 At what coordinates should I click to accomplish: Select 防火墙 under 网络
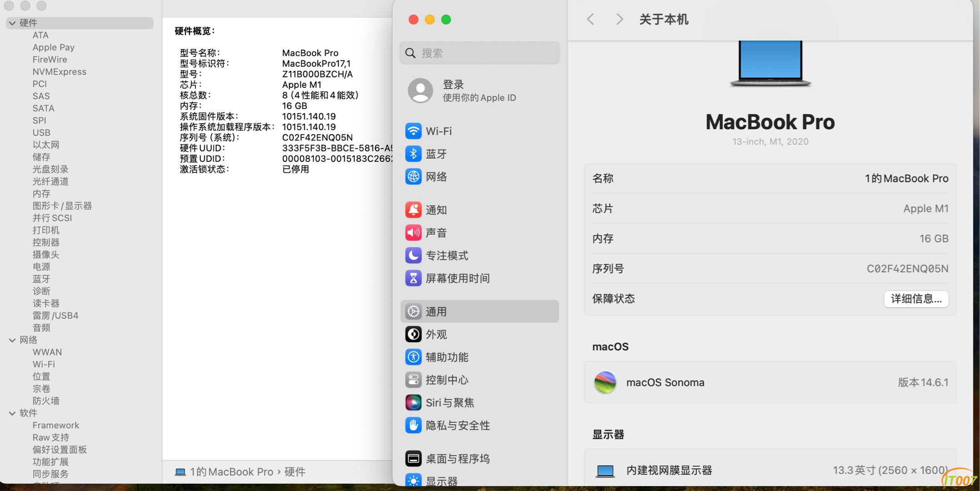46,401
